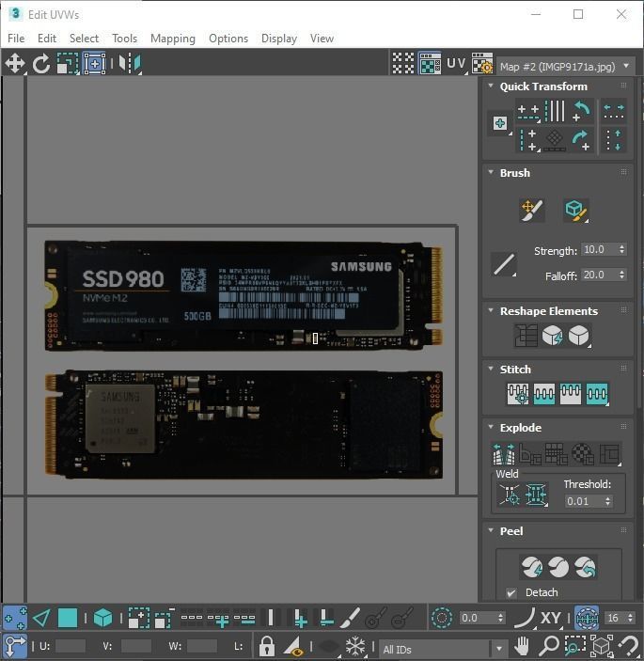Viewport: 644px width, 661px height.
Task: Open texture checker settings gear icon
Action: (x=482, y=63)
